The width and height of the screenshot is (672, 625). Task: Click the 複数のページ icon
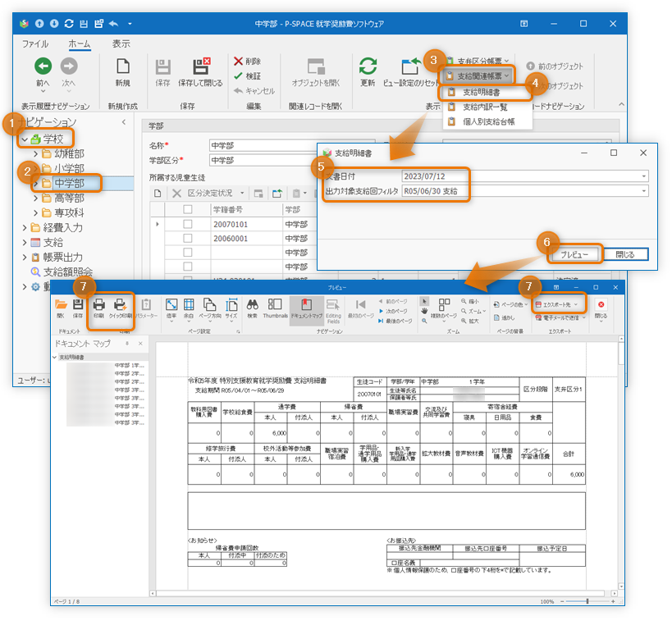coord(445,304)
